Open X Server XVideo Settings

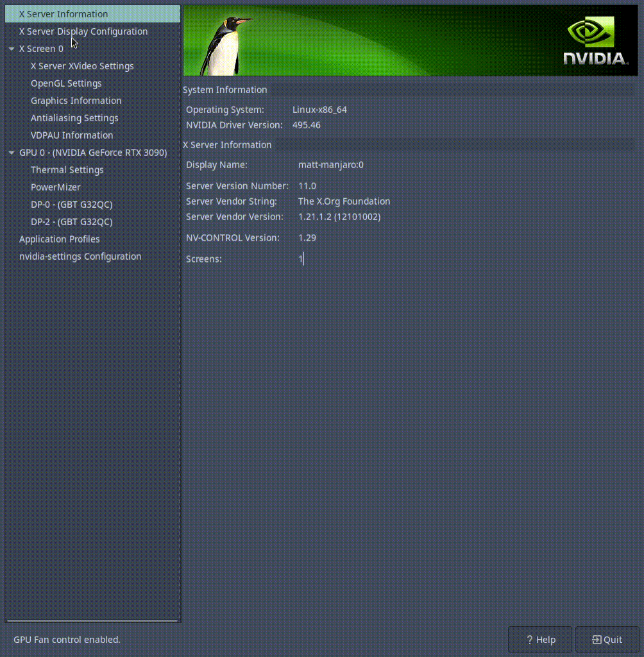(x=82, y=66)
